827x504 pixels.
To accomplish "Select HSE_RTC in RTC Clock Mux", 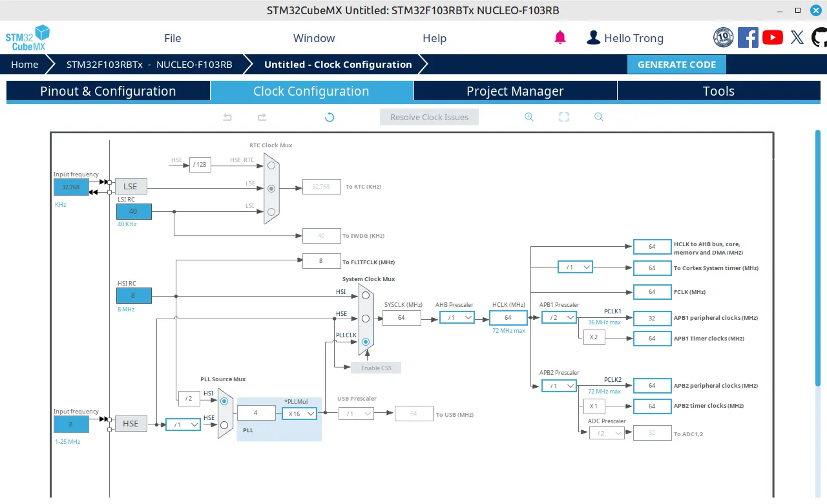I will pyautogui.click(x=271, y=165).
